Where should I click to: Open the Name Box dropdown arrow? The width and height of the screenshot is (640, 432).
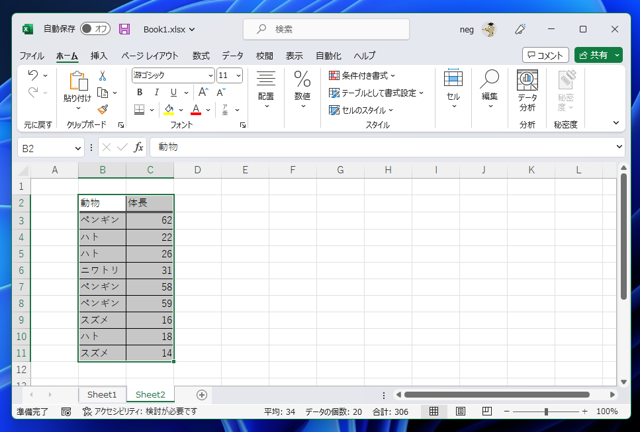click(x=78, y=148)
